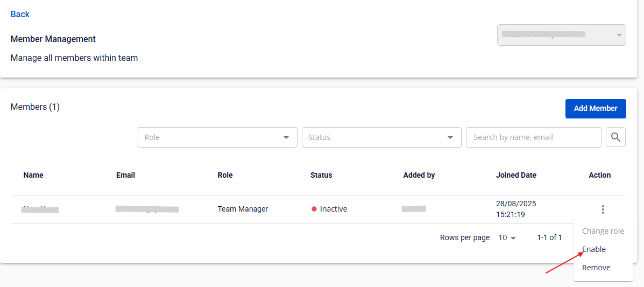The height and width of the screenshot is (287, 644).
Task: Select the Team Manager role cell
Action: click(x=243, y=209)
